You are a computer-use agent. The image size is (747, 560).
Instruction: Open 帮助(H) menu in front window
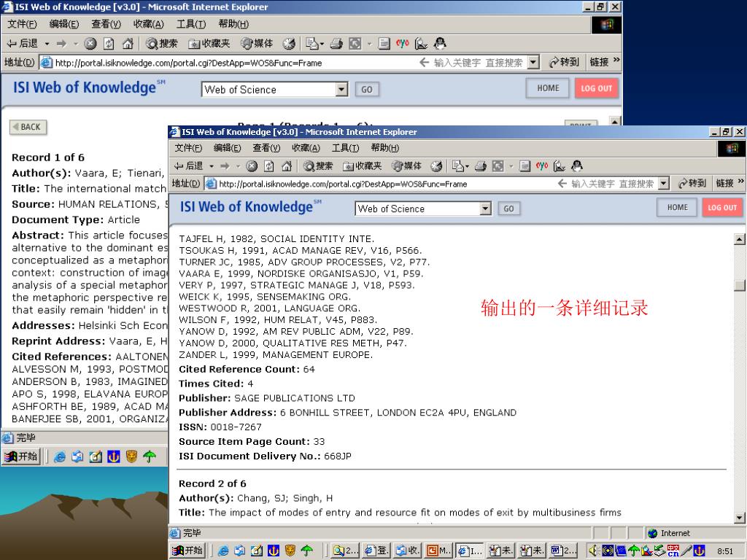pos(385,147)
